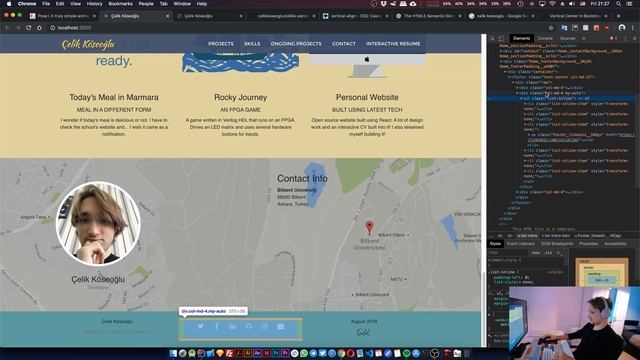Open Visual Studio Code from the Dock
Screen dimensions: 640x360
click(369, 353)
